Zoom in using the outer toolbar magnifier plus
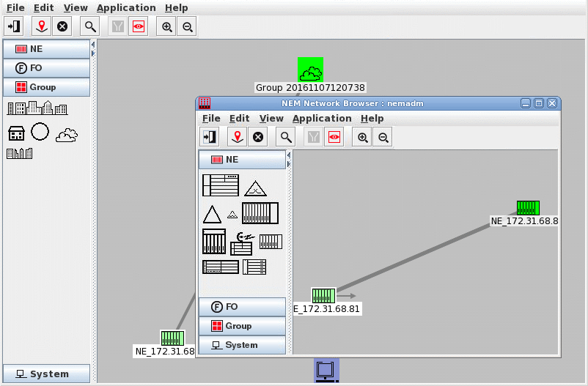 pyautogui.click(x=167, y=26)
